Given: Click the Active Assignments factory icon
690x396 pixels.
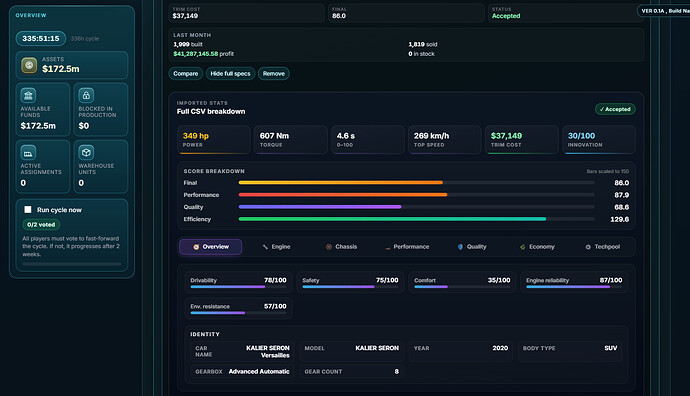Looking at the screenshot, I should pyautogui.click(x=28, y=153).
